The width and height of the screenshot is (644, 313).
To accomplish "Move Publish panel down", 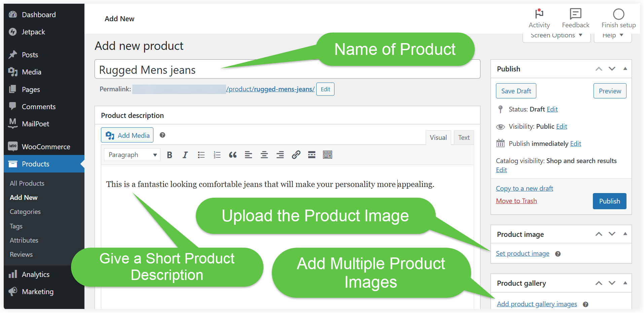I will [x=612, y=69].
